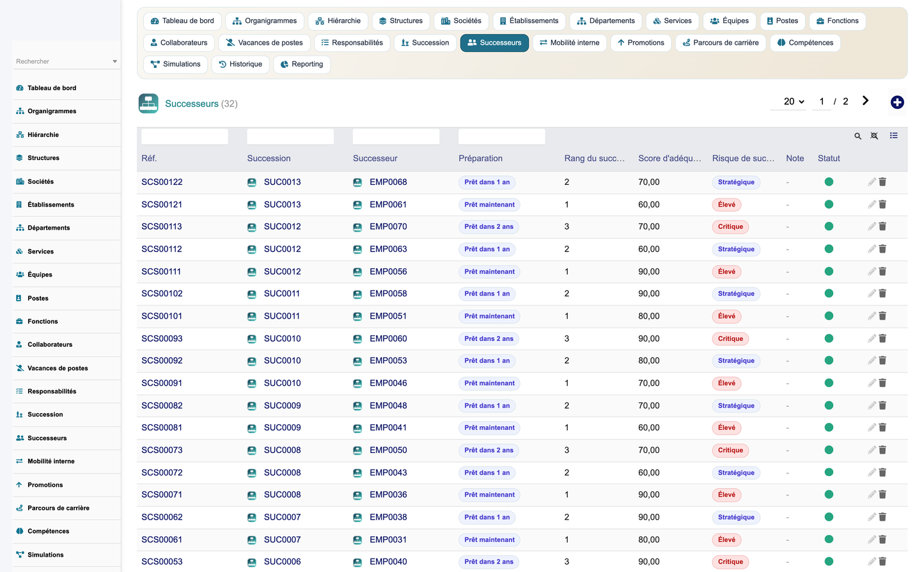Delete row SCS00091 with trash icon

point(882,383)
